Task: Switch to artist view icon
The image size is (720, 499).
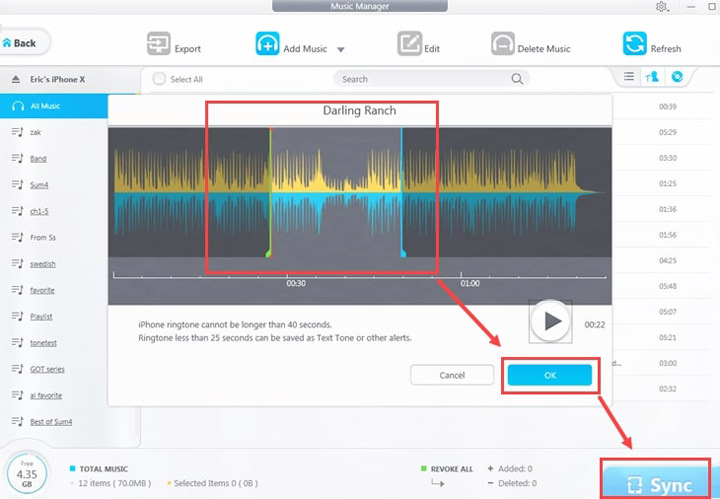Action: 652,77
